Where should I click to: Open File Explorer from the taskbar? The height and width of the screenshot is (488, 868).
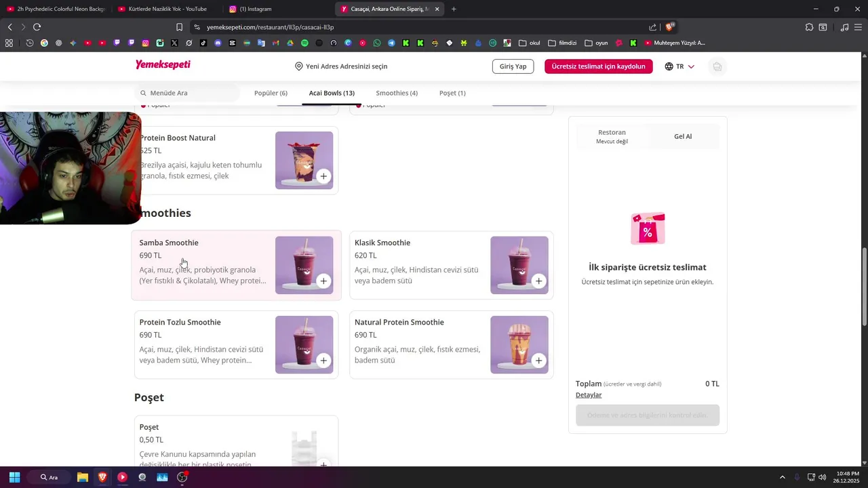click(82, 477)
